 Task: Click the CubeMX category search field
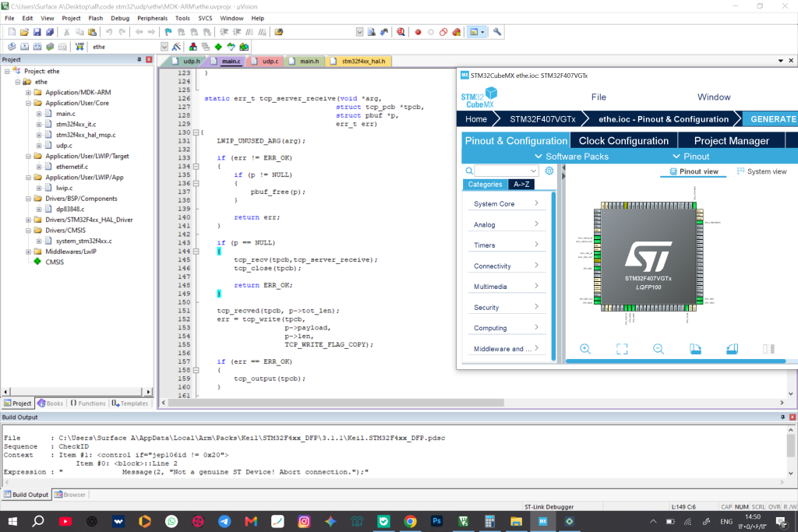click(x=506, y=171)
